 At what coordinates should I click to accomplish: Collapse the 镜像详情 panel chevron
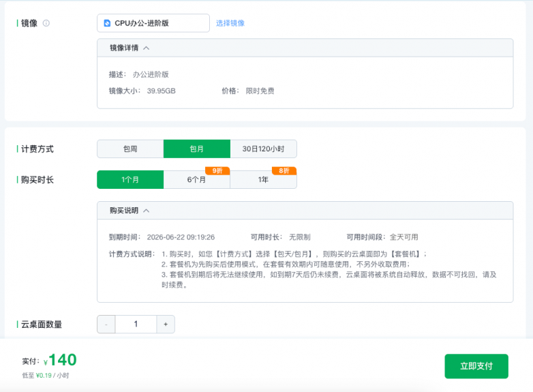[146, 48]
